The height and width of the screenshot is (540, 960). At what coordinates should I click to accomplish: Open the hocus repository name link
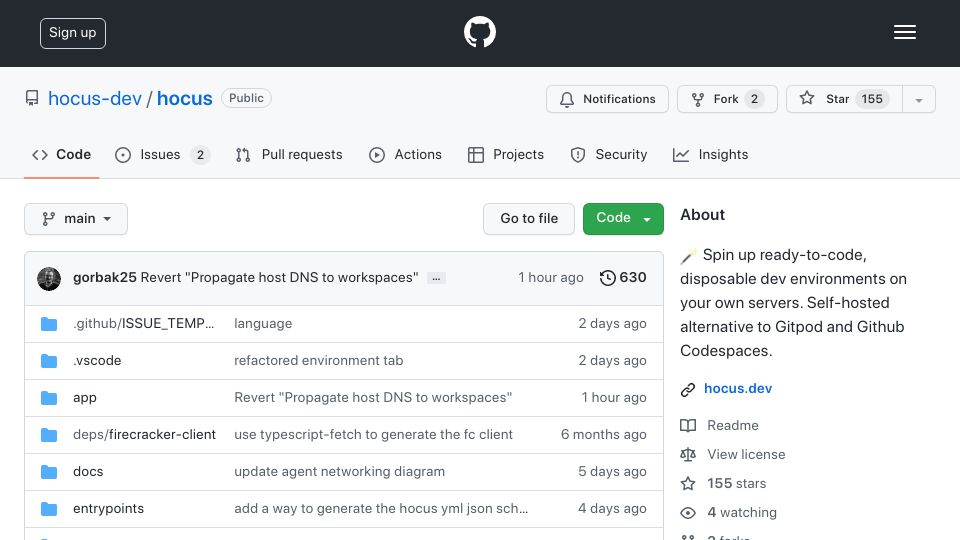tap(184, 99)
